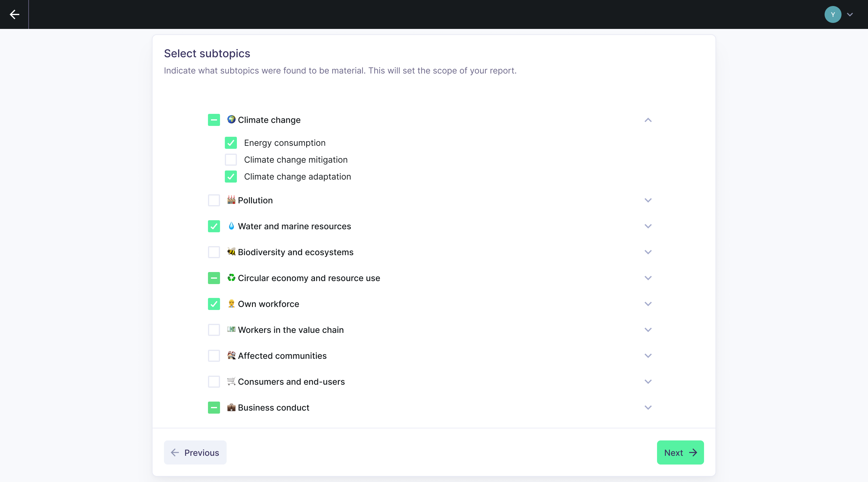Tick the Pollution topic checkbox
Viewport: 868px width, 482px height.
[x=214, y=200]
